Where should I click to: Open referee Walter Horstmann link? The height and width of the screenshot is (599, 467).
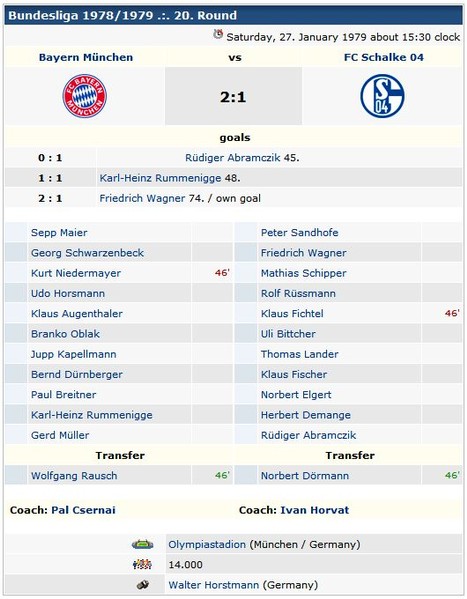[214, 585]
